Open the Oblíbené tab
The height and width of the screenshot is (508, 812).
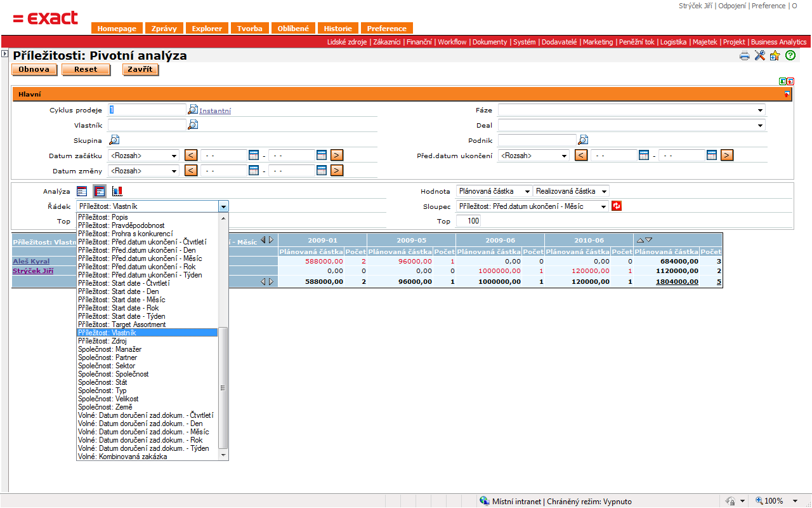[x=293, y=29]
